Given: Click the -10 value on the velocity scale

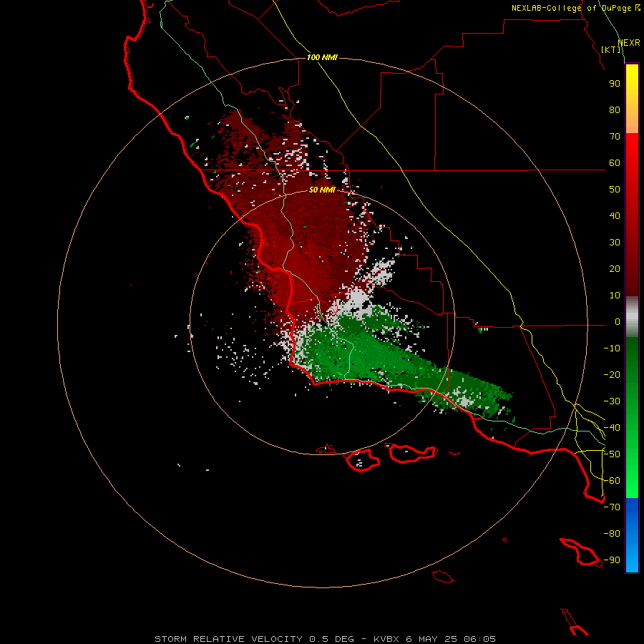Looking at the screenshot, I should point(612,348).
